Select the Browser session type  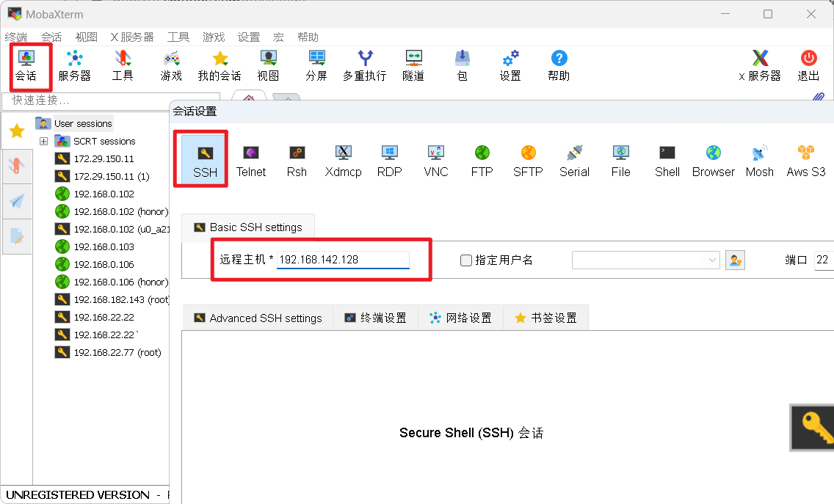click(x=714, y=161)
